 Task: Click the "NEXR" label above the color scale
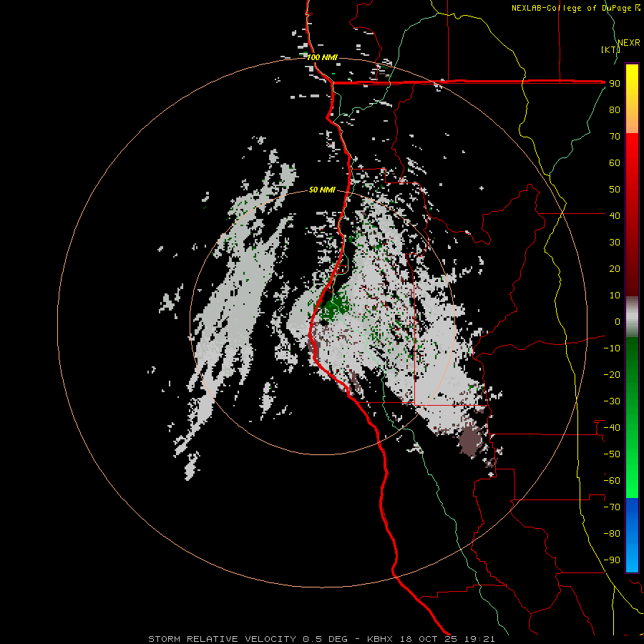(x=629, y=43)
